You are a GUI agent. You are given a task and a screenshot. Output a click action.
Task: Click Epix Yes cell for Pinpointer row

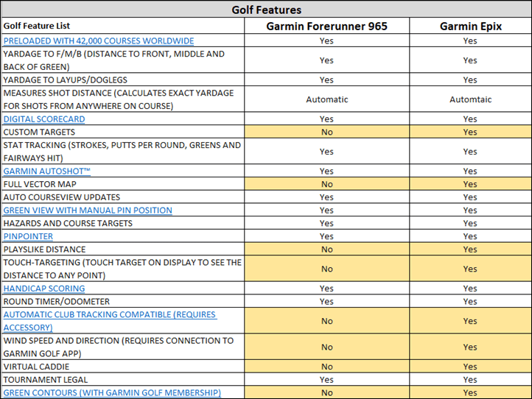click(471, 236)
